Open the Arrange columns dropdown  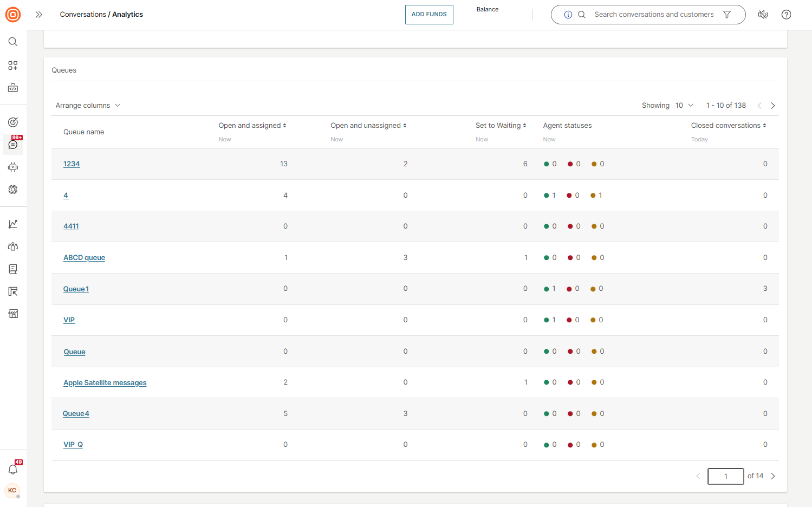coord(88,106)
